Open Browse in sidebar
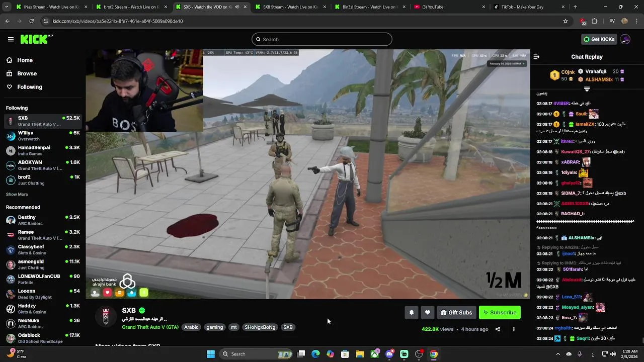This screenshot has width=644, height=362. pyautogui.click(x=27, y=73)
